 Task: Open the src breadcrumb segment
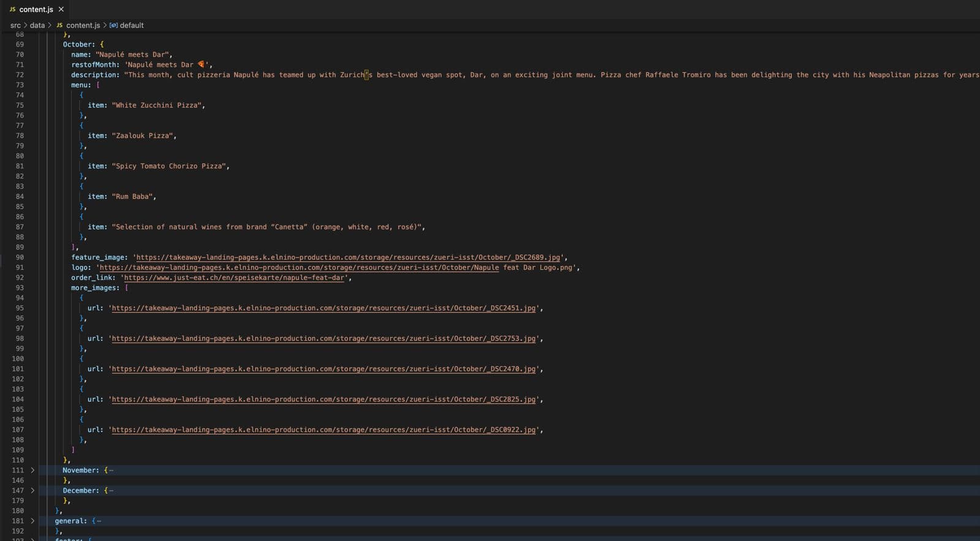click(x=15, y=25)
